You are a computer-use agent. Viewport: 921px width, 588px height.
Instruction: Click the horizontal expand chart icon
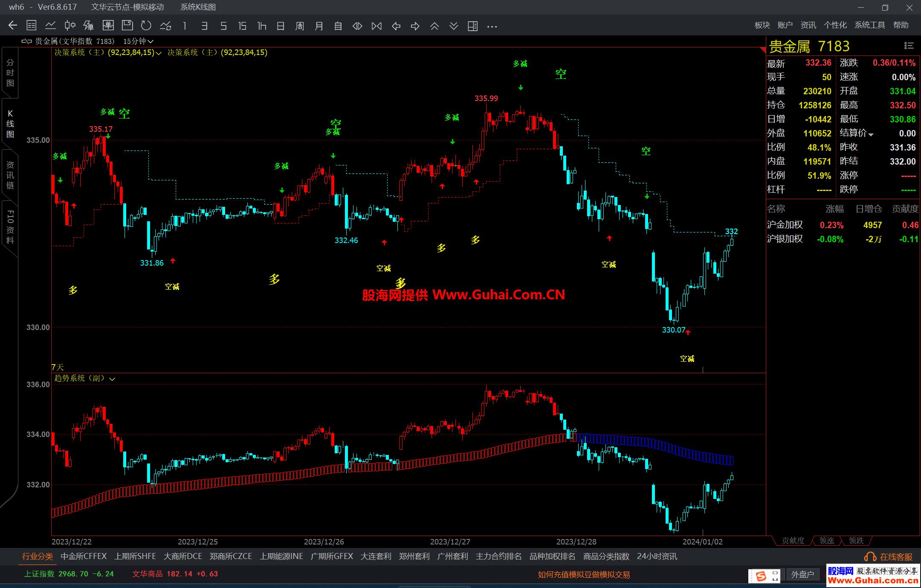(x=357, y=26)
